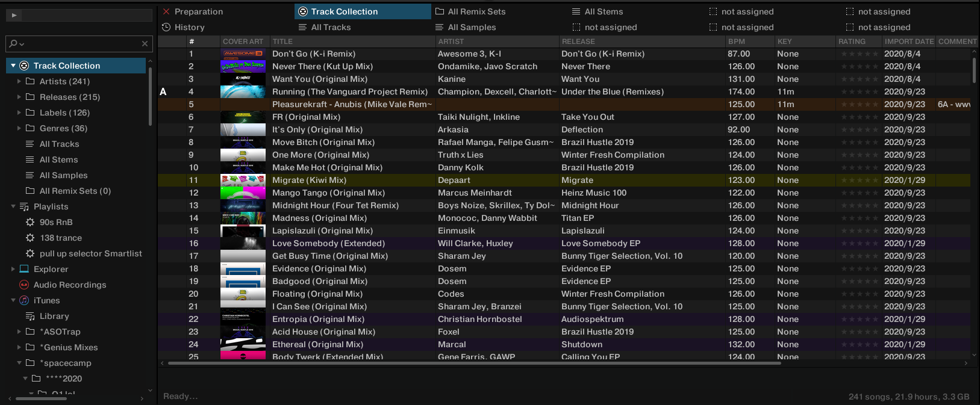Viewport: 980px width, 405px height.
Task: Click the search magnifier icon
Action: click(13, 43)
